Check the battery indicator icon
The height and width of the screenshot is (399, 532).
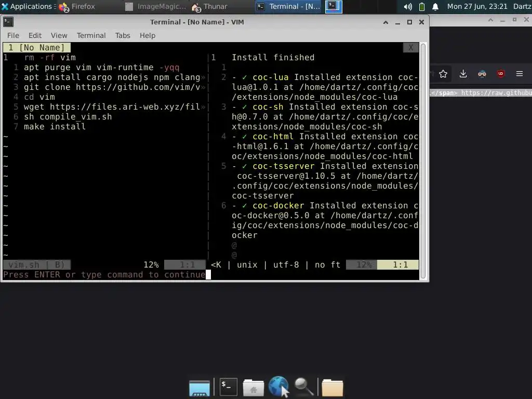422,6
